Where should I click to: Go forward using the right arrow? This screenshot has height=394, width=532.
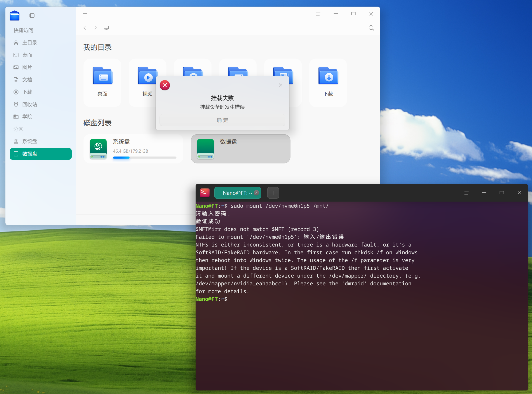[96, 28]
